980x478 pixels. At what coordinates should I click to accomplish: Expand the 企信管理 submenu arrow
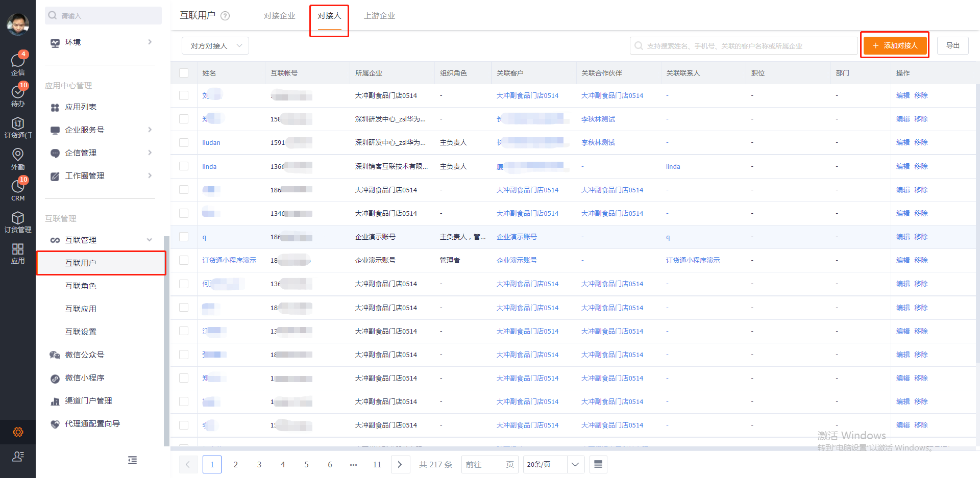click(150, 153)
